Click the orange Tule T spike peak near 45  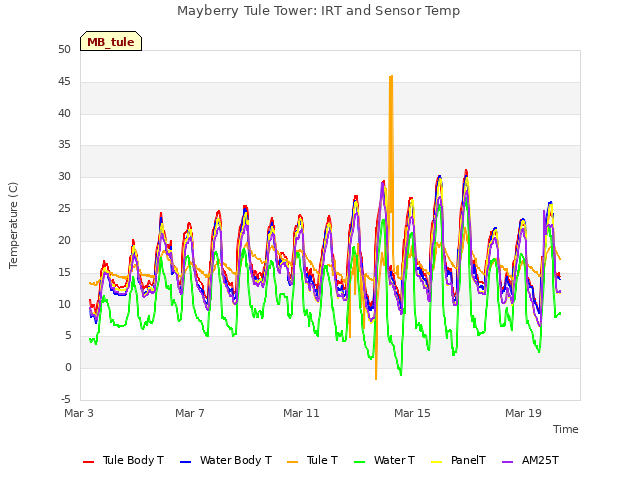[391, 76]
